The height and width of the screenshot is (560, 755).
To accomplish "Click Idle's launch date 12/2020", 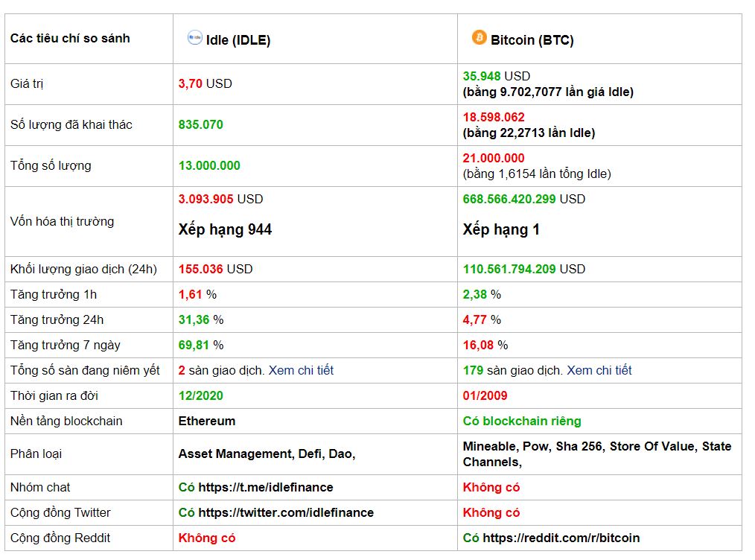I will 201,395.
